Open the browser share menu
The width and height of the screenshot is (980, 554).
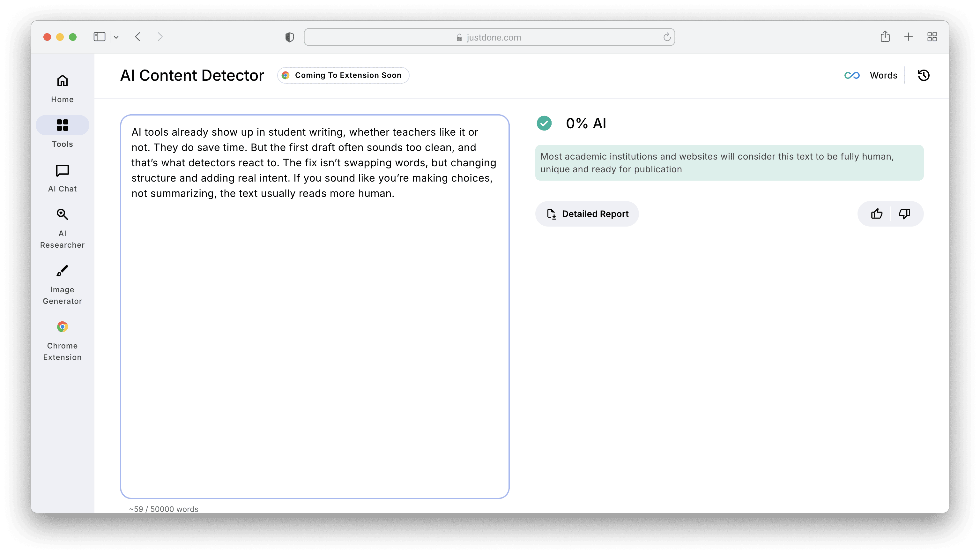click(885, 37)
